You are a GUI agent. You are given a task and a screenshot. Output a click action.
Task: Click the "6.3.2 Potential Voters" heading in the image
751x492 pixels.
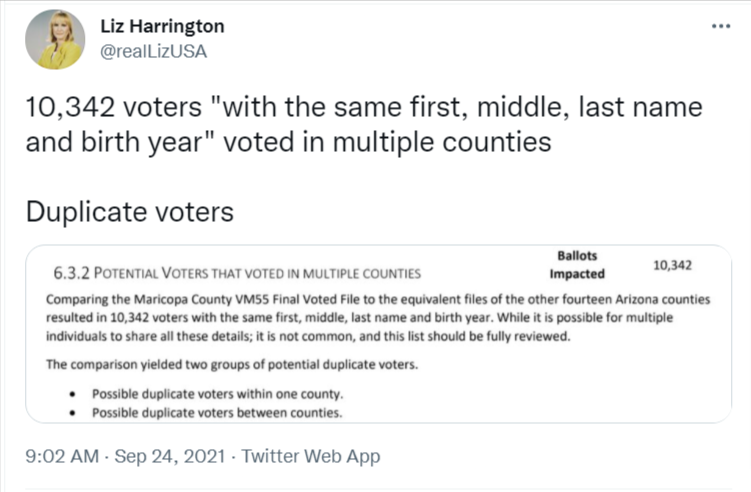tap(237, 272)
